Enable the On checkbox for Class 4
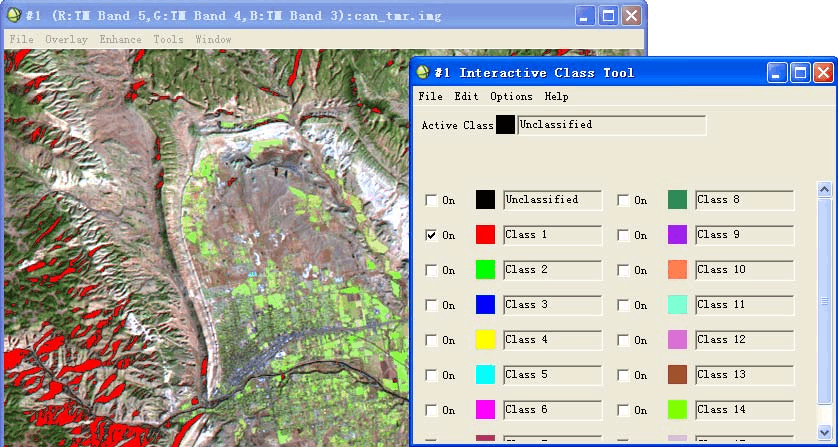838x447 pixels. (431, 341)
